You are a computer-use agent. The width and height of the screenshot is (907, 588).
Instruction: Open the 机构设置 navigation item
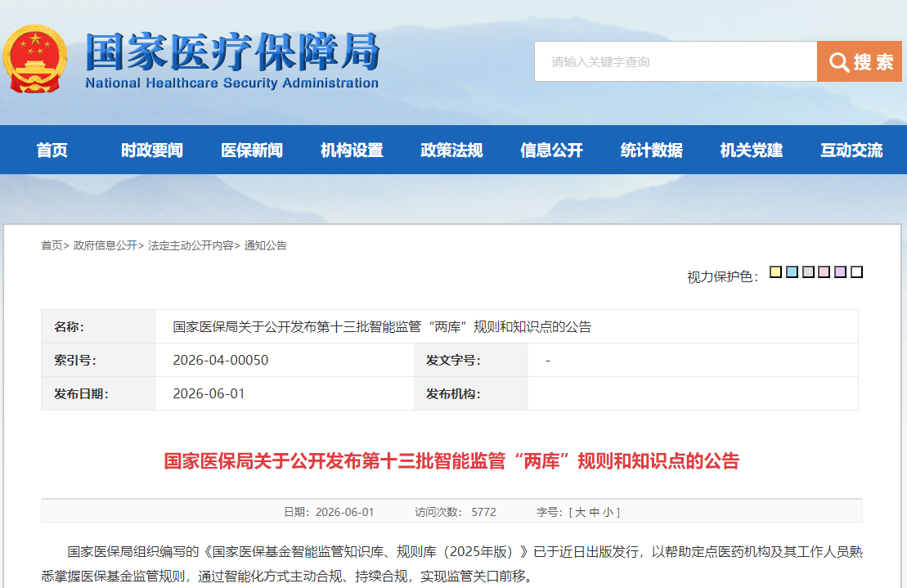[x=352, y=150]
